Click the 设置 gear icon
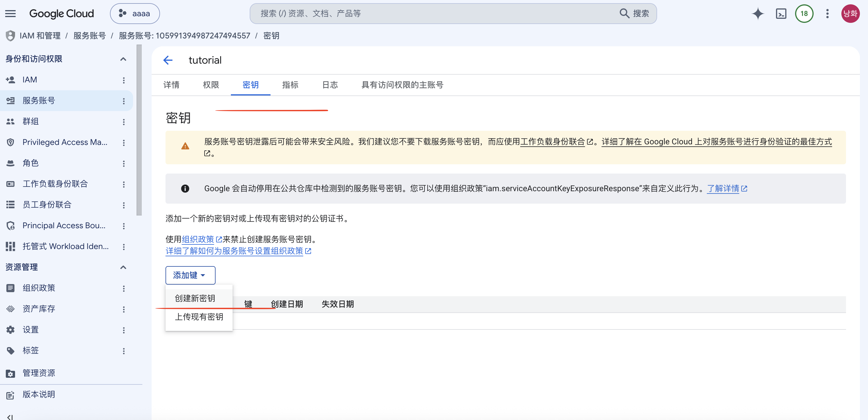The image size is (868, 420). tap(10, 330)
